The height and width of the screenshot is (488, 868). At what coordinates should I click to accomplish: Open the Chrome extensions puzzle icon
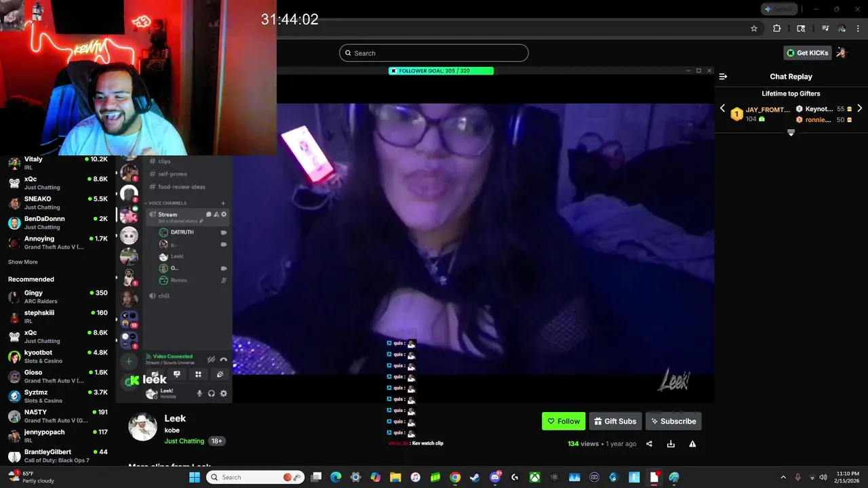pyautogui.click(x=777, y=28)
